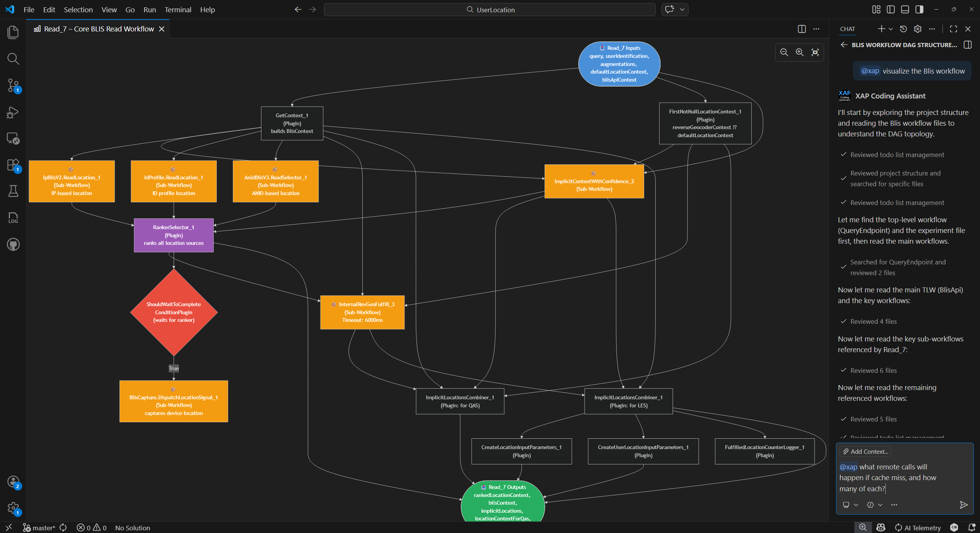Show chat history

[x=903, y=29]
